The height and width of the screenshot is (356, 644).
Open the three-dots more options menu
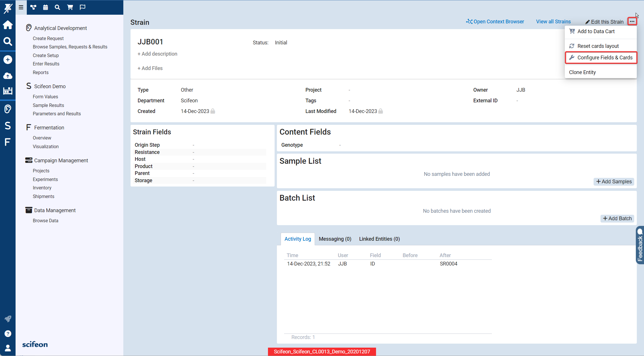point(632,22)
